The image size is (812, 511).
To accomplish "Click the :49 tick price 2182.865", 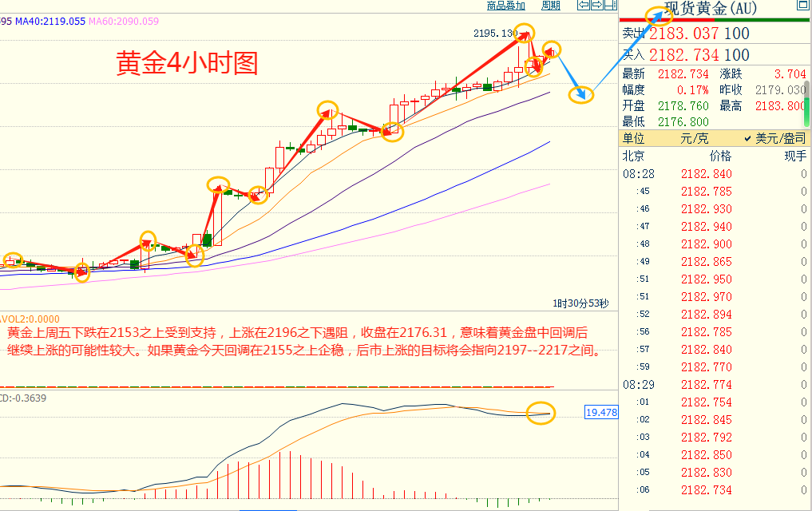I will (707, 262).
